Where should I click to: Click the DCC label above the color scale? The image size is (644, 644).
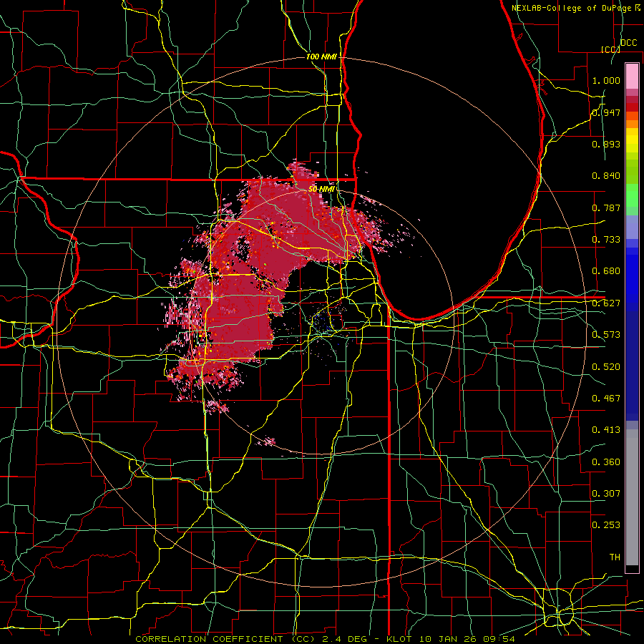628,43
